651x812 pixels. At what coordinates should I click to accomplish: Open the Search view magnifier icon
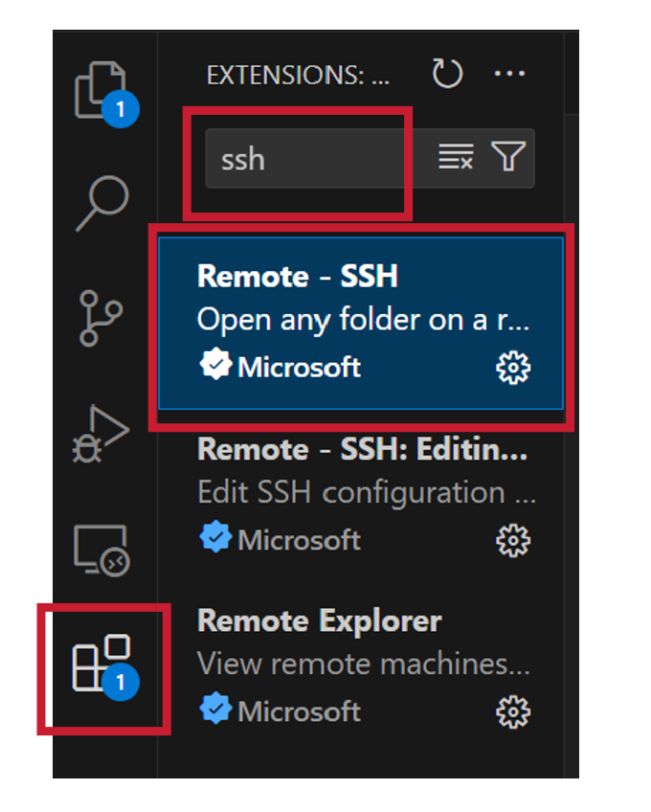click(103, 203)
